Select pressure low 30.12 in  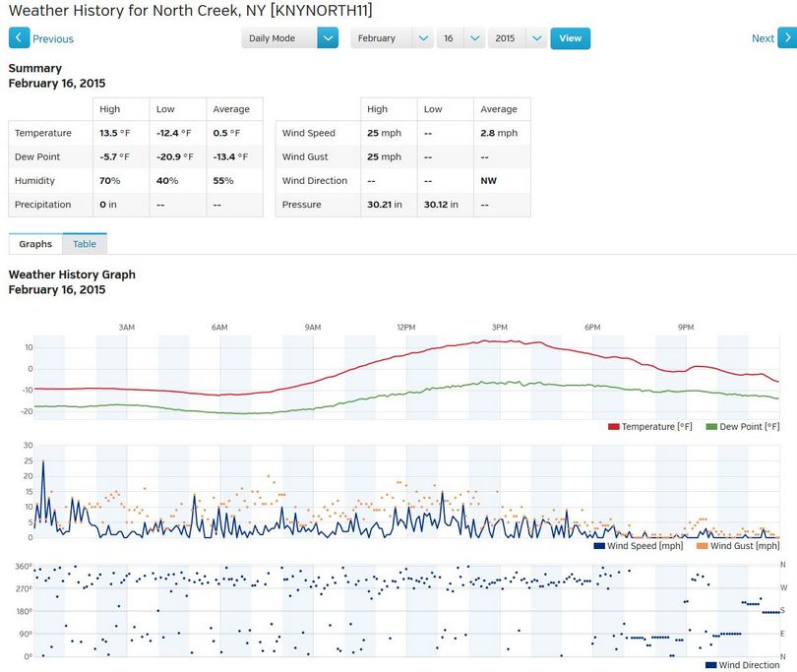point(441,205)
